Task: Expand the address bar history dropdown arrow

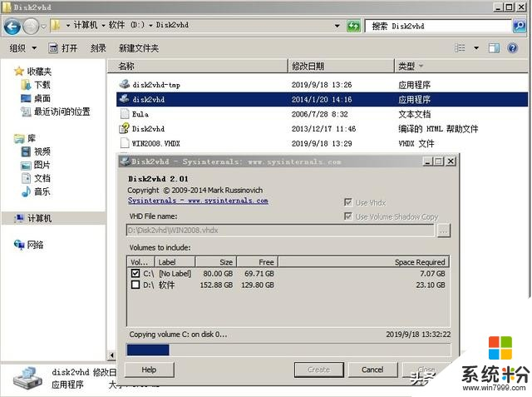Action: pyautogui.click(x=337, y=26)
